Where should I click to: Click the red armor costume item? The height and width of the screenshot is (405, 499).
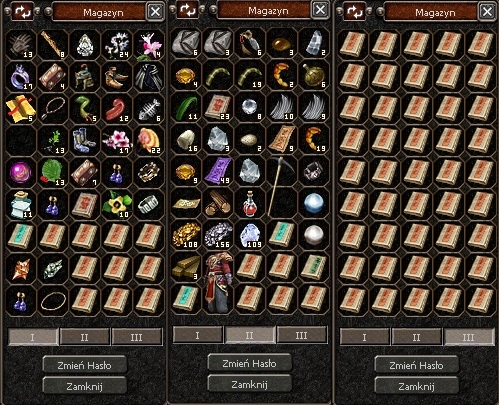coord(218,283)
